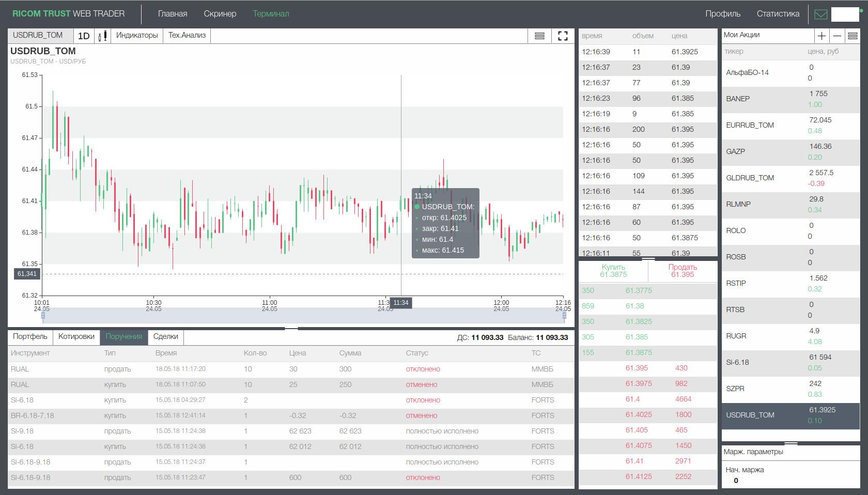Screen dimensions: 868x495
Task: Open chart settings list icon
Action: [539, 36]
